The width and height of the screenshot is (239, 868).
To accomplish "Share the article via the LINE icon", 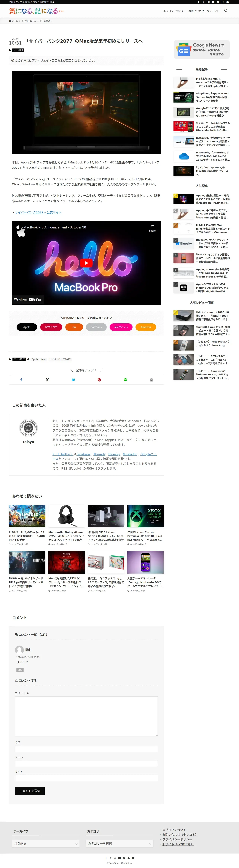I will (x=125, y=380).
